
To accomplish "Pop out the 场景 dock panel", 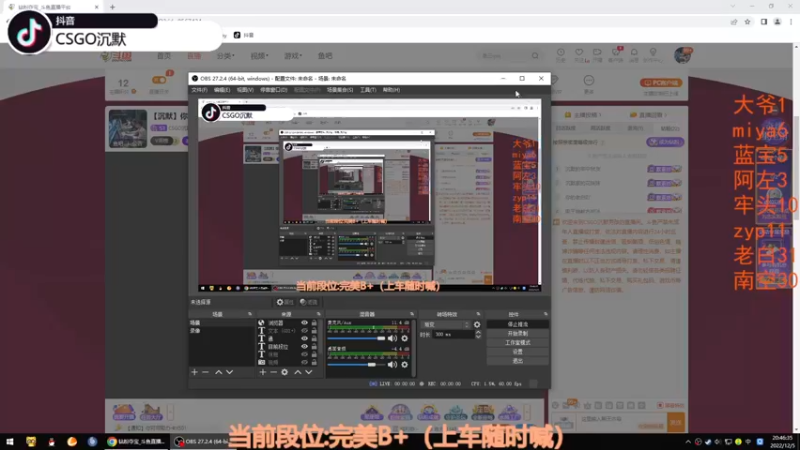I will point(250,314).
